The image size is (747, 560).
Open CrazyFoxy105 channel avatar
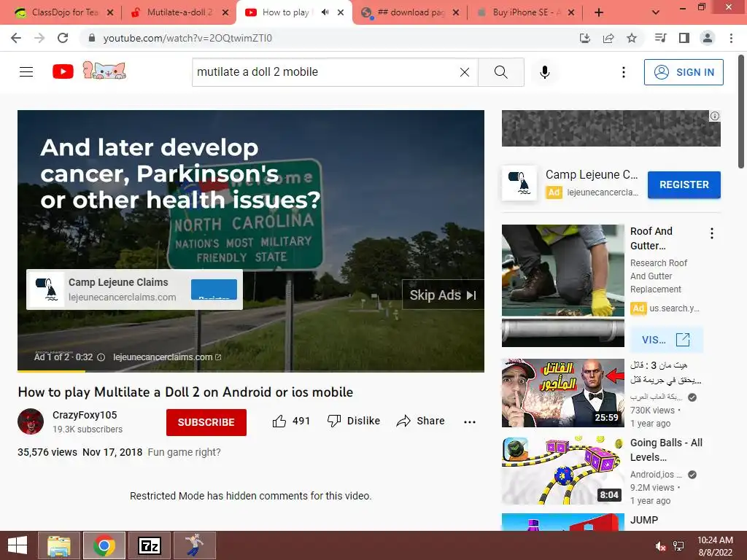pyautogui.click(x=31, y=421)
